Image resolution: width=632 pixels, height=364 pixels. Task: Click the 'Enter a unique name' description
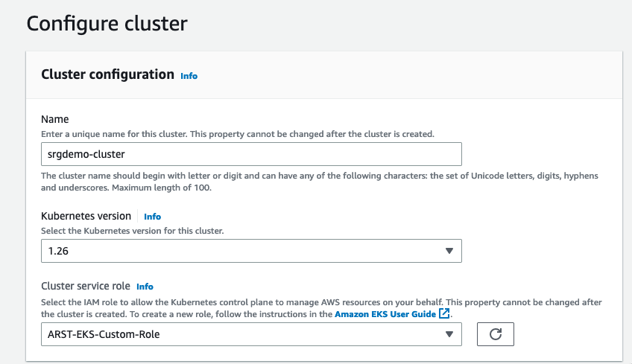pyautogui.click(x=237, y=133)
